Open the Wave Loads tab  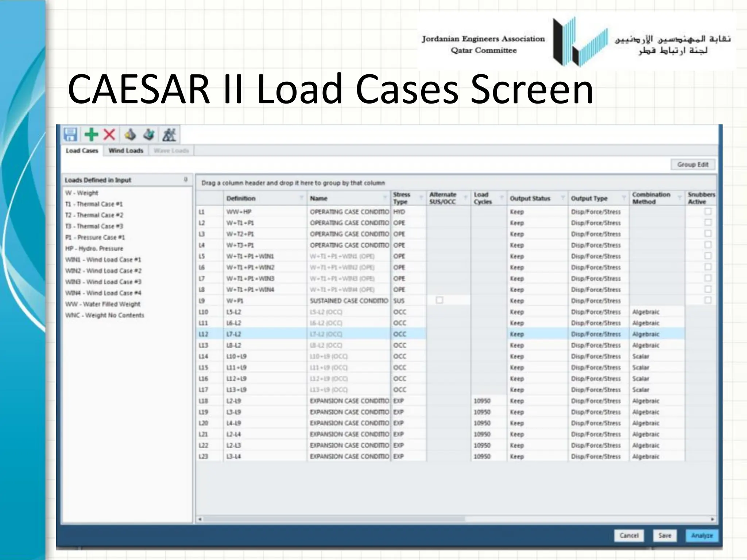(x=171, y=151)
